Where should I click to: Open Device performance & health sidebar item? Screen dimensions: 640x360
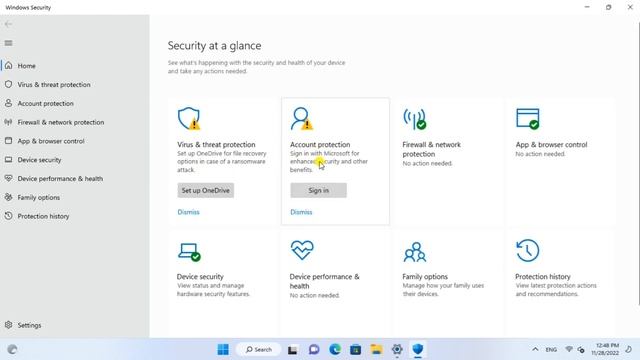coord(60,178)
